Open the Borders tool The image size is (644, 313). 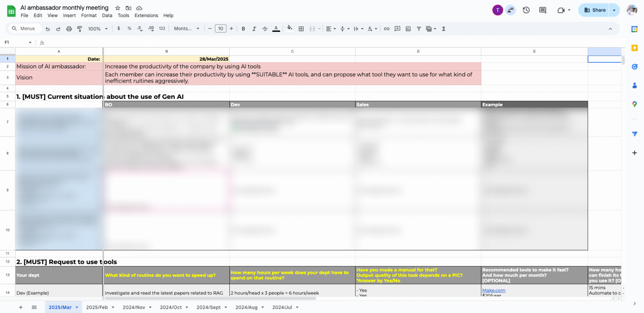(x=301, y=29)
